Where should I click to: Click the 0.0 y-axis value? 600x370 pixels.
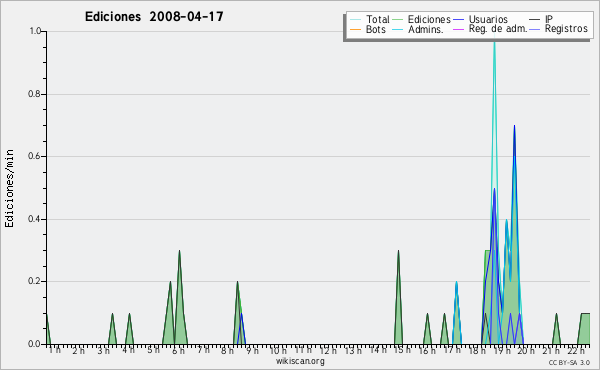34,344
